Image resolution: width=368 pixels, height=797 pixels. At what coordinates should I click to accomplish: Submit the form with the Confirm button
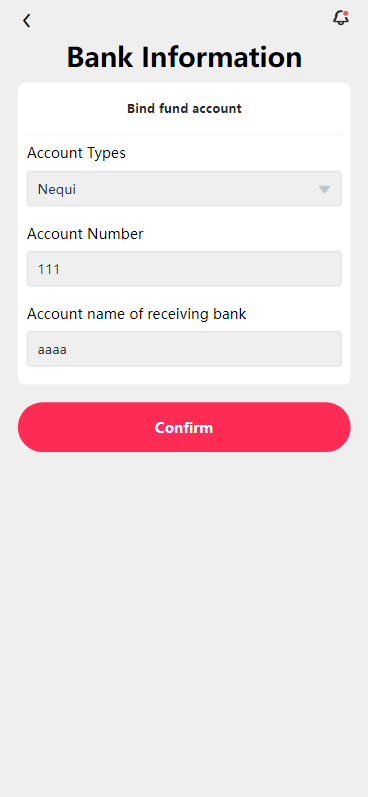(184, 427)
